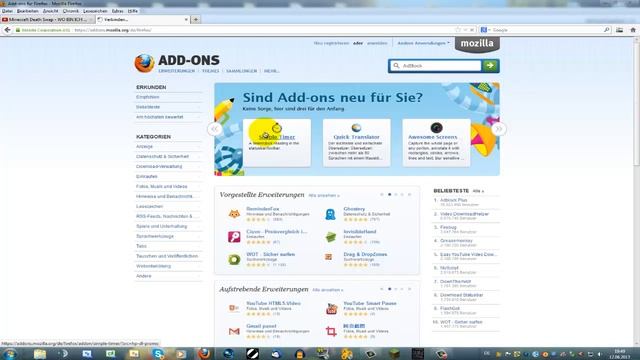Click the InvisibleHand green icon
Viewport: 640px width, 360px height.
(331, 237)
